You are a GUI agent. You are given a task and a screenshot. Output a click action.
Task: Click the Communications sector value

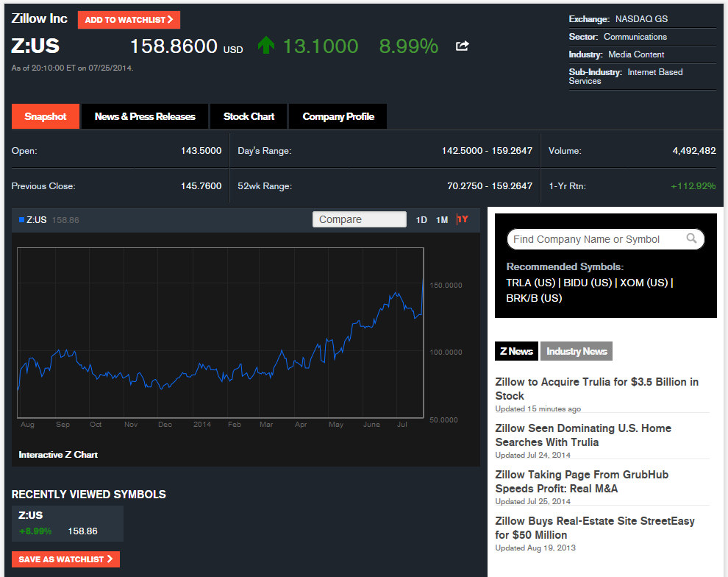coord(635,37)
